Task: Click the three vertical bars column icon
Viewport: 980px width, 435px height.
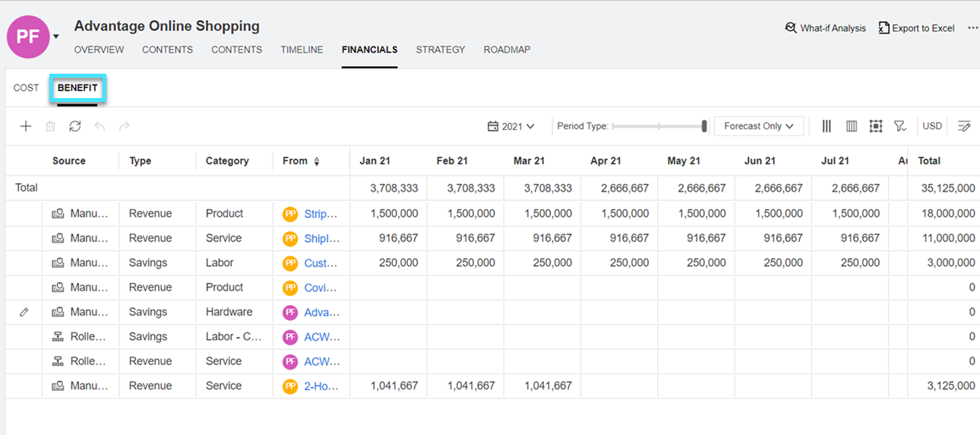Action: coord(827,126)
